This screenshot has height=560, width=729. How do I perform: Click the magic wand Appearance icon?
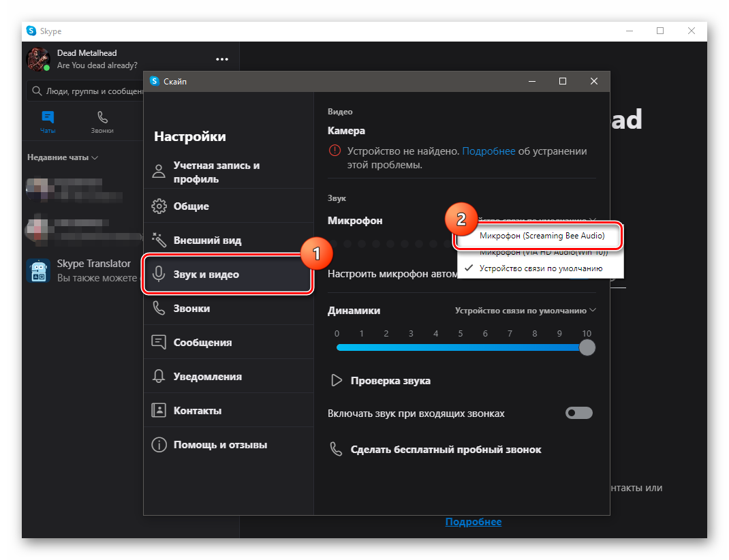pyautogui.click(x=159, y=240)
